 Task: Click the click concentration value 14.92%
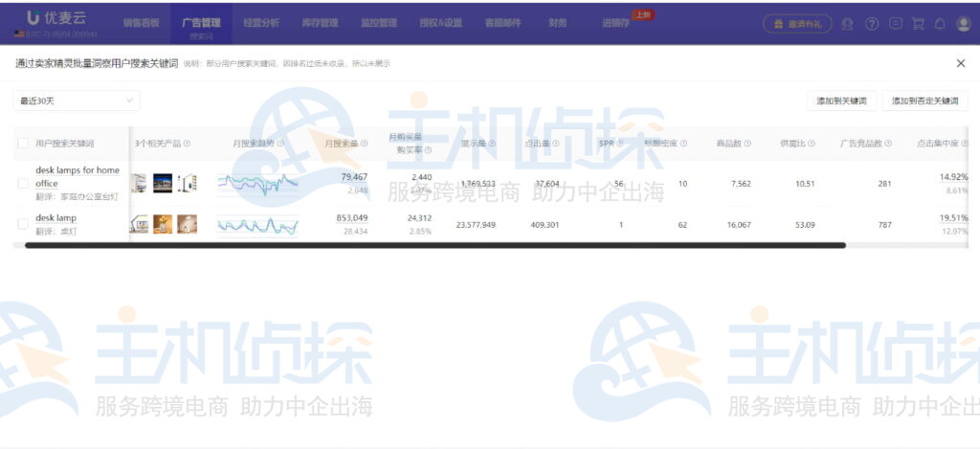(x=954, y=177)
